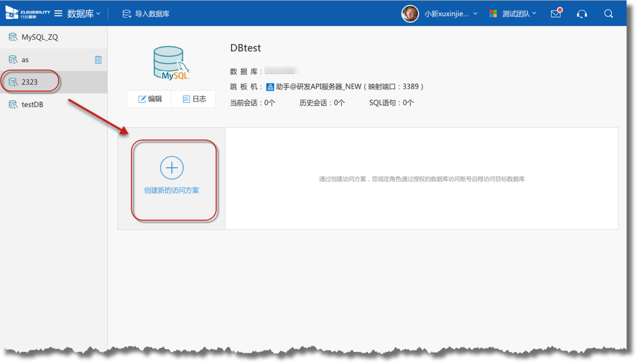This screenshot has width=636, height=364.
Task: Open the mail notifications icon
Action: point(556,13)
